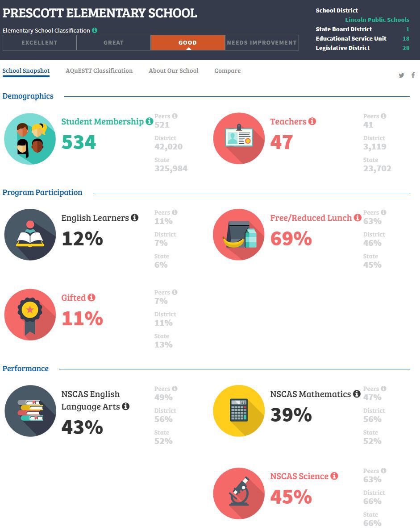Click info icon next to Teachers

tap(312, 121)
